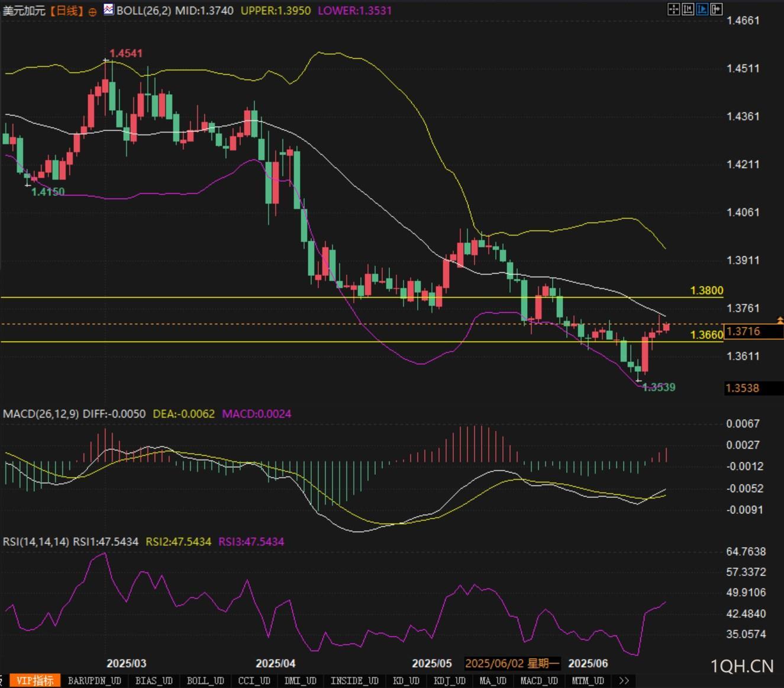Click the orange circle icon beside 日线
784x688 pixels.
(x=92, y=11)
